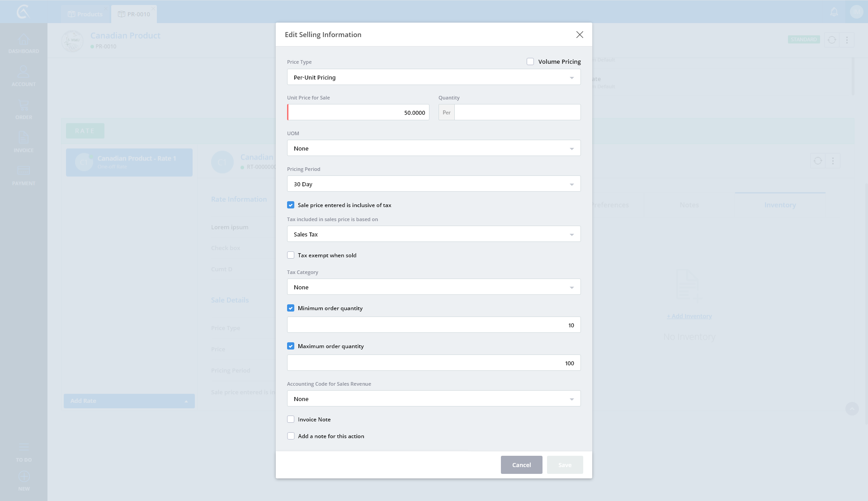Uncheck Sale price inclusive of tax
The height and width of the screenshot is (501, 868).
tap(291, 205)
